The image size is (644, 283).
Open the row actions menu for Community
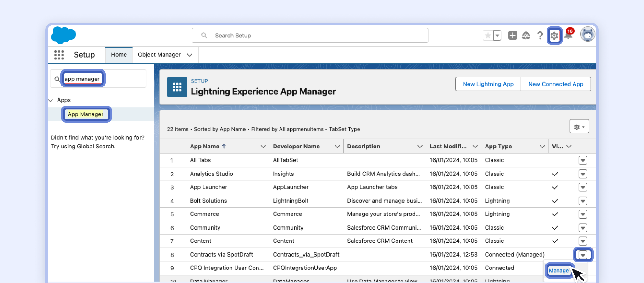point(583,228)
